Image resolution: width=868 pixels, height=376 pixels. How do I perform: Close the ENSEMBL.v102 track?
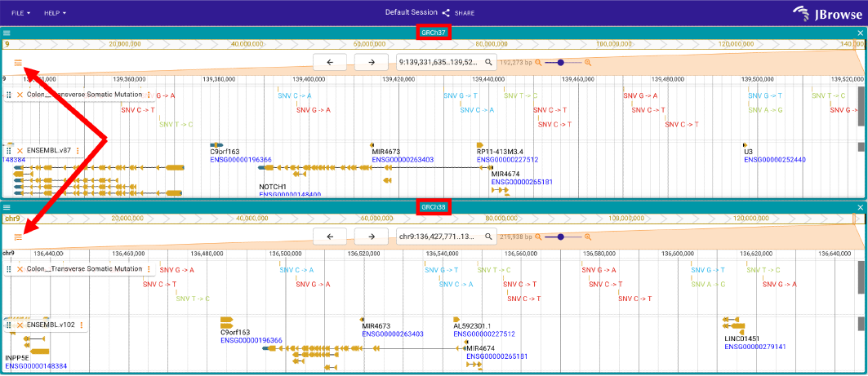[x=20, y=325]
